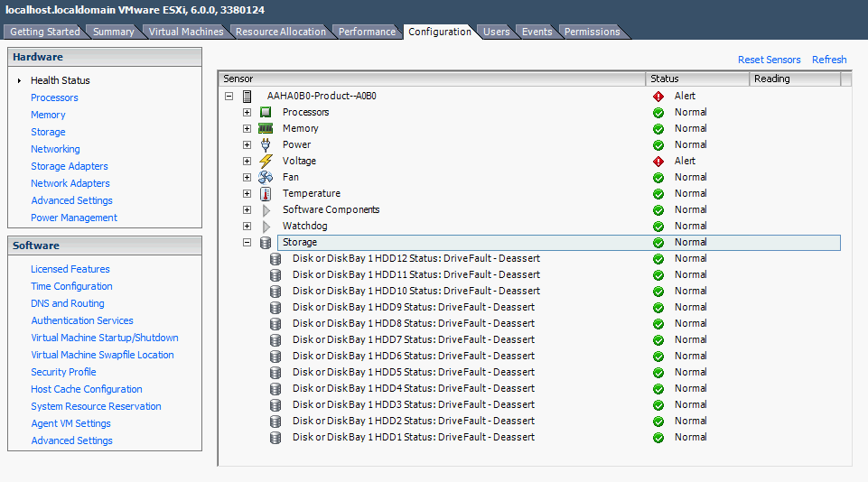Screen dimensions: 868x482
Task: Switch to the Resource Allocation tab
Action: [281, 32]
